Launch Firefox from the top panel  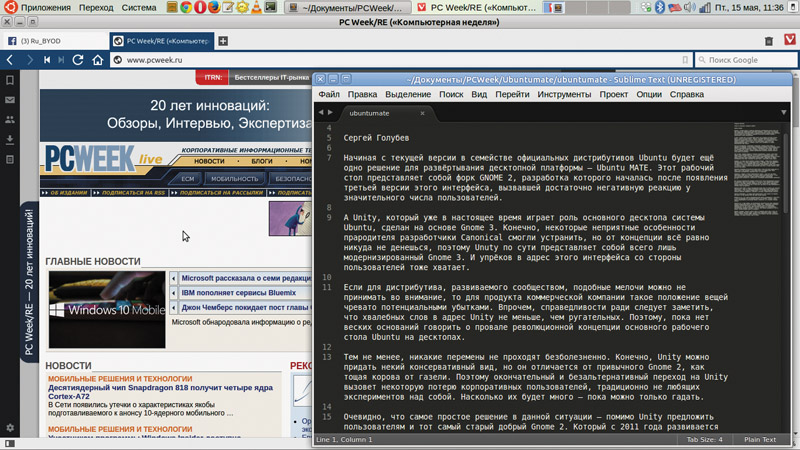click(214, 7)
